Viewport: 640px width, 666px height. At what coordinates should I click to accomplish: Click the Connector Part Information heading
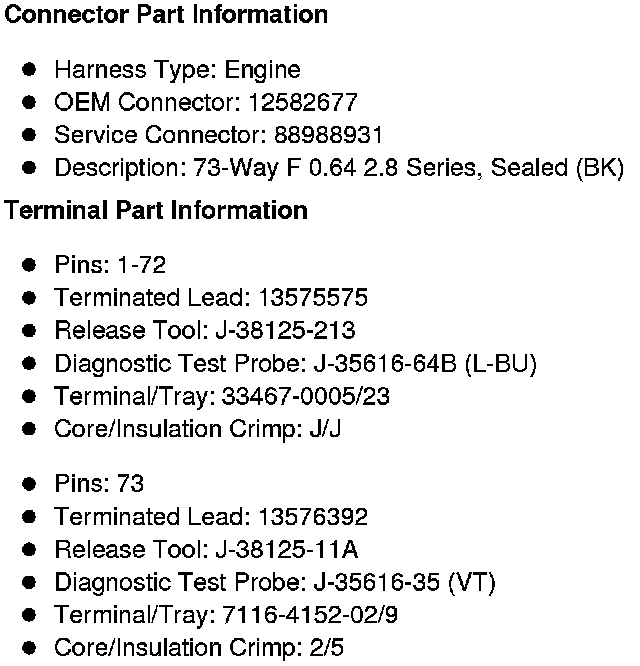(166, 15)
